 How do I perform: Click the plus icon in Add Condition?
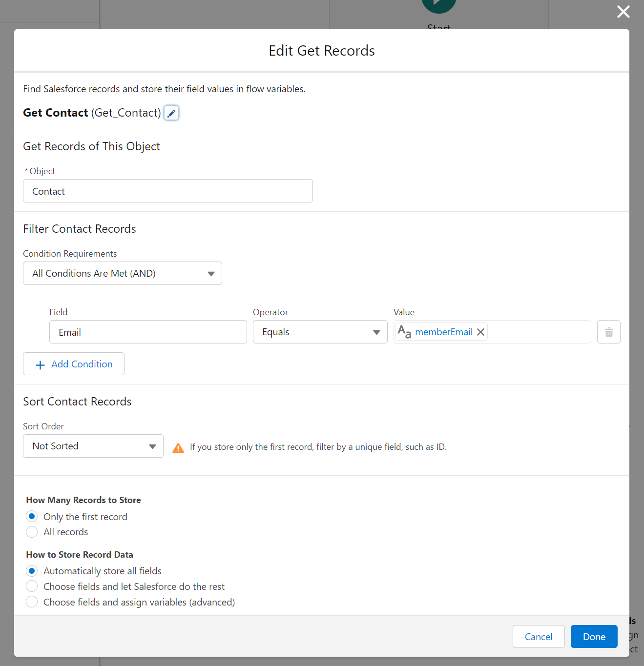point(40,364)
